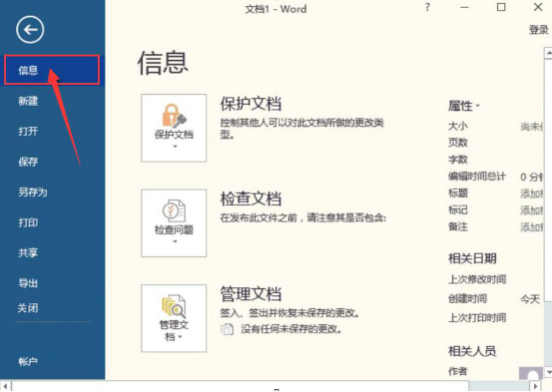This screenshot has height=392, width=552.
Task: Click the 相关日期 heading
Action: (x=472, y=258)
